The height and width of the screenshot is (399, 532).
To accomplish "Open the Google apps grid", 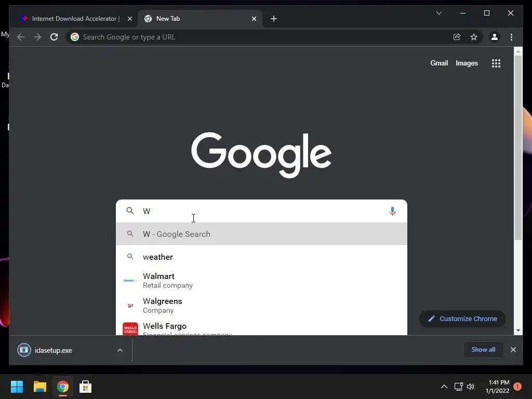I will pos(496,63).
